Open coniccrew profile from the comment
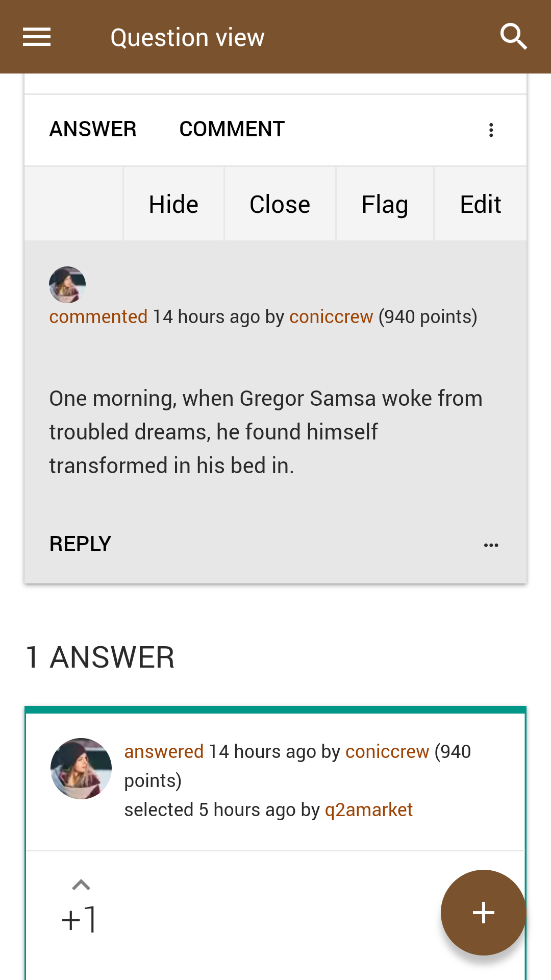The image size is (551, 980). (x=331, y=317)
